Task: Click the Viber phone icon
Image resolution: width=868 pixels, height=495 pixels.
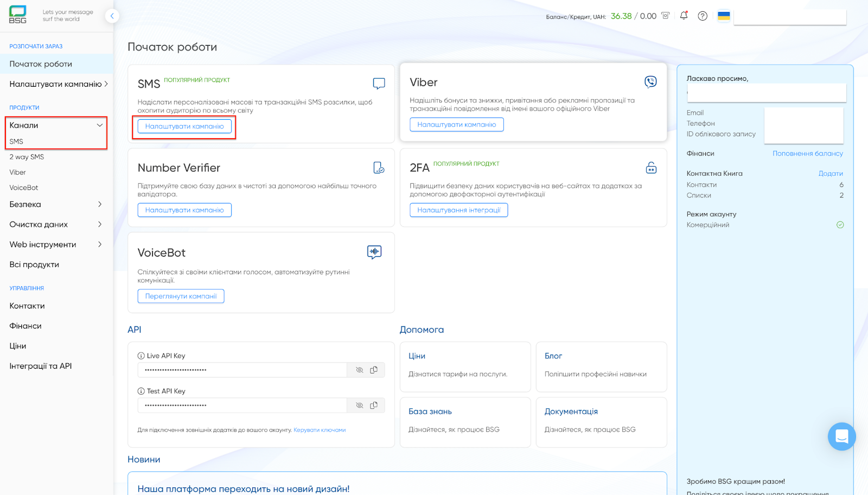Action: click(x=650, y=82)
